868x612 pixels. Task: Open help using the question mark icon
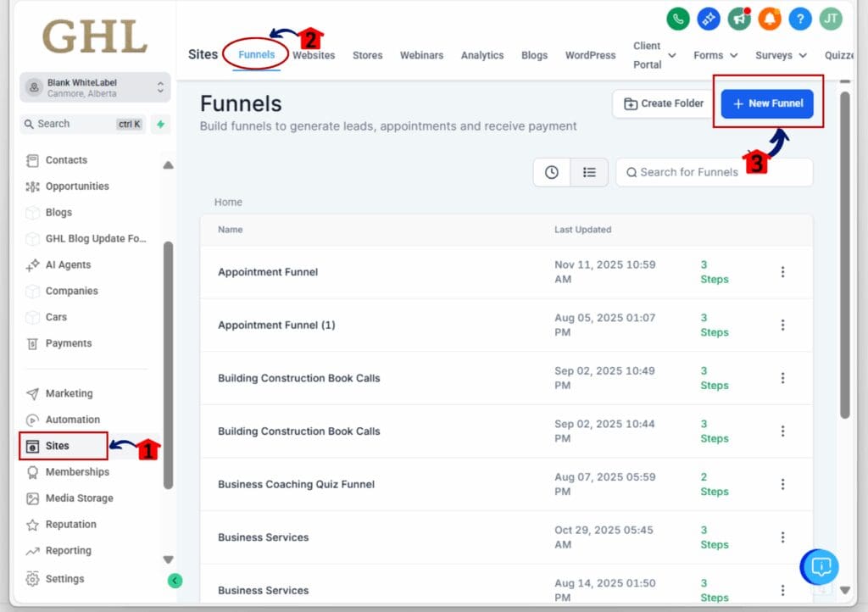click(x=799, y=19)
